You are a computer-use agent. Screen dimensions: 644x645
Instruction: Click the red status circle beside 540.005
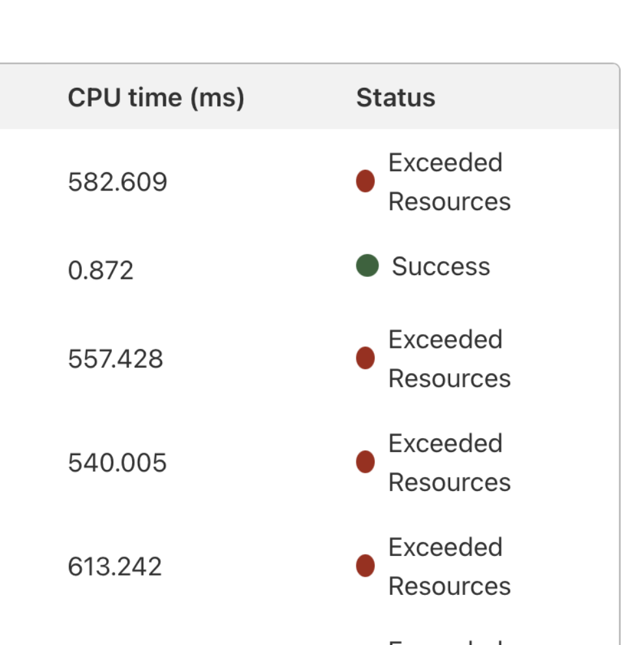tap(365, 463)
